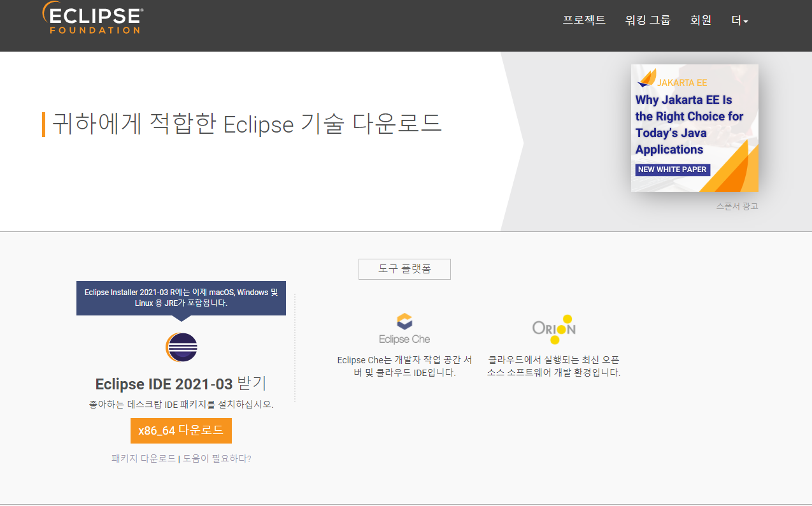The image size is (812, 506).
Task: Open the 패키지 다운로드 link
Action: pyautogui.click(x=143, y=458)
